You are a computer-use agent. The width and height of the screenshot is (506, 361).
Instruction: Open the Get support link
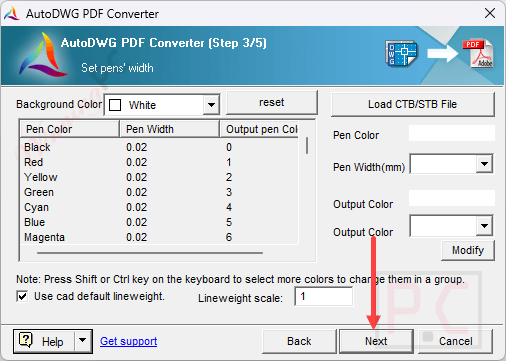pos(129,341)
